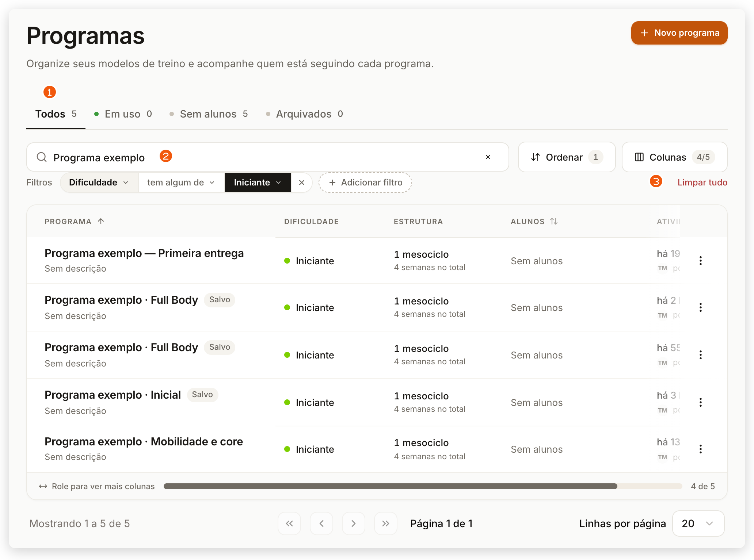Viewport: 754px width, 560px height.
Task: Open the Linhas por página dropdown
Action: click(x=698, y=523)
